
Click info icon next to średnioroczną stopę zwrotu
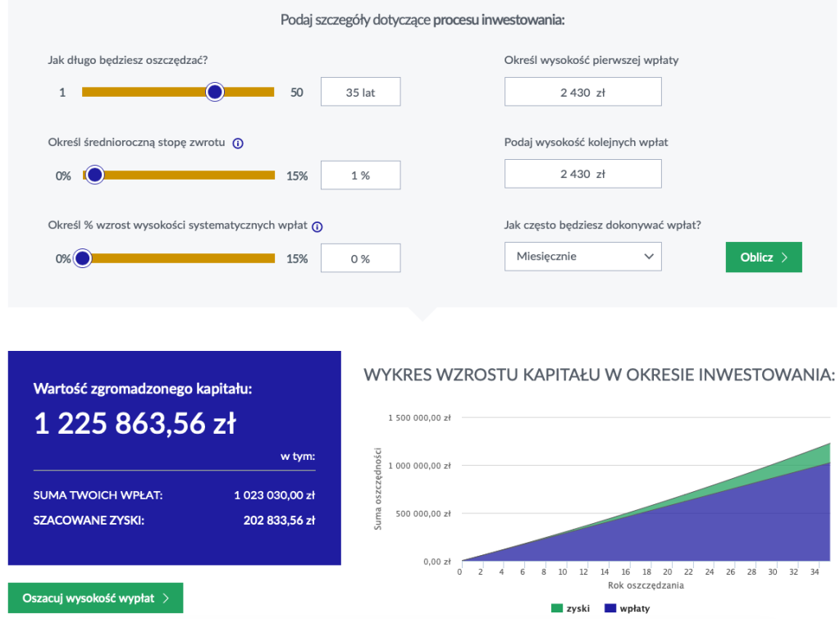click(238, 143)
